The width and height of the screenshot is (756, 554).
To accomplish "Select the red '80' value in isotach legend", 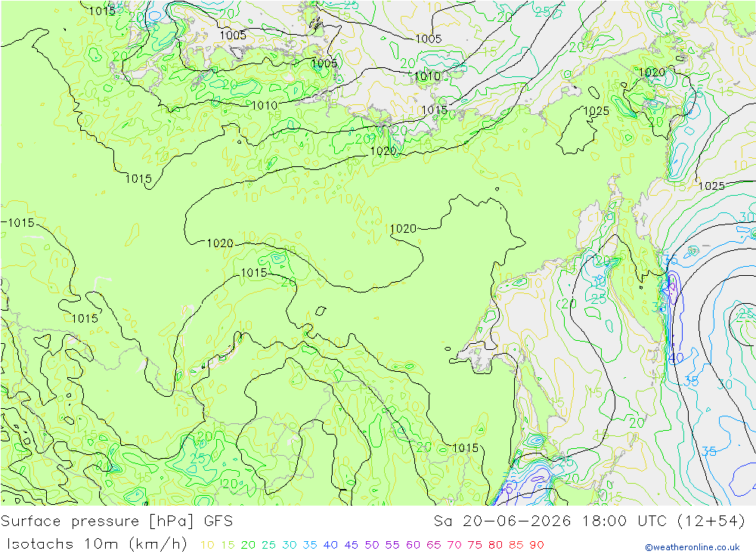I will (x=496, y=545).
